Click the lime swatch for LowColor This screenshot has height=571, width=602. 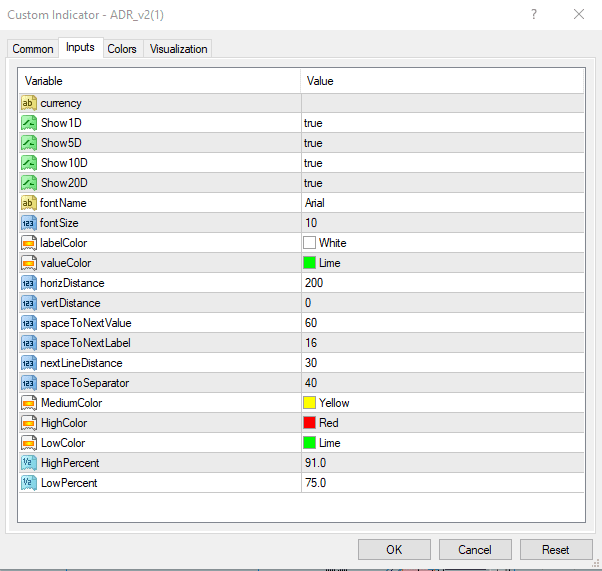click(x=309, y=443)
